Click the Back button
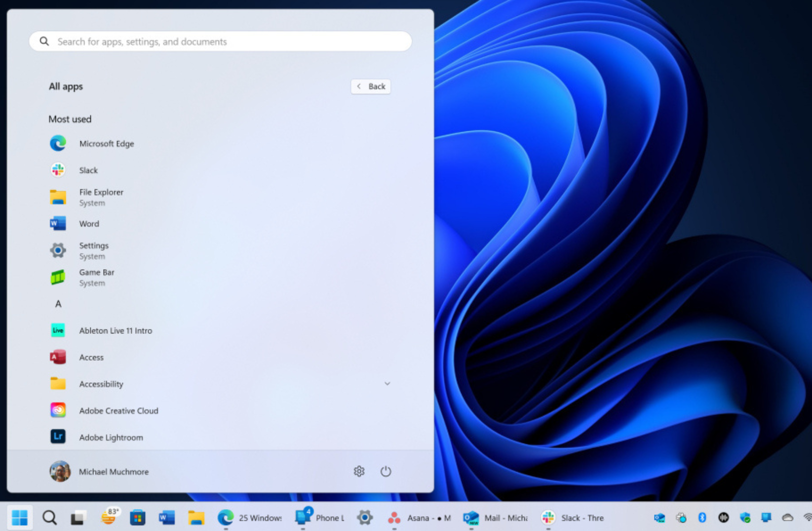812x531 pixels. 371,86
